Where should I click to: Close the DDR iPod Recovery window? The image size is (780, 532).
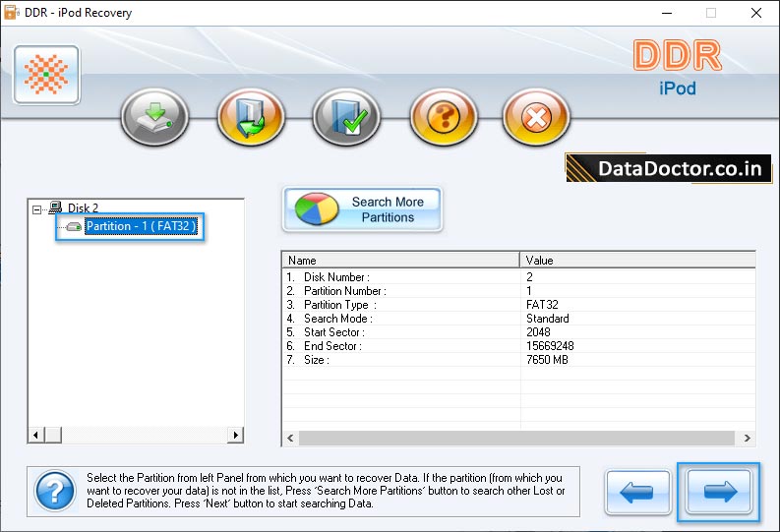[756, 13]
